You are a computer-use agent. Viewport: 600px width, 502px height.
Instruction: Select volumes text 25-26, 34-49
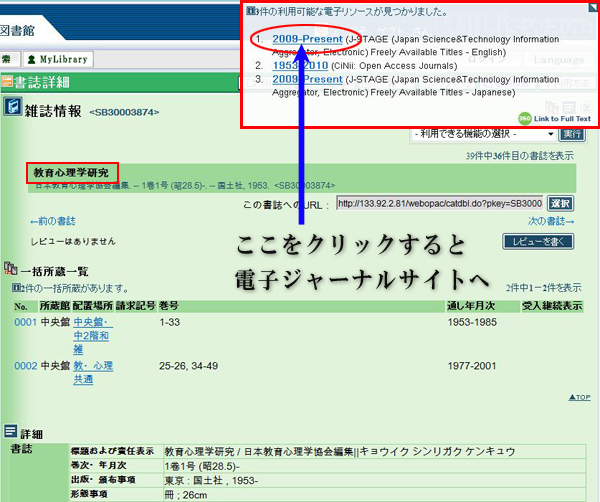click(x=188, y=366)
